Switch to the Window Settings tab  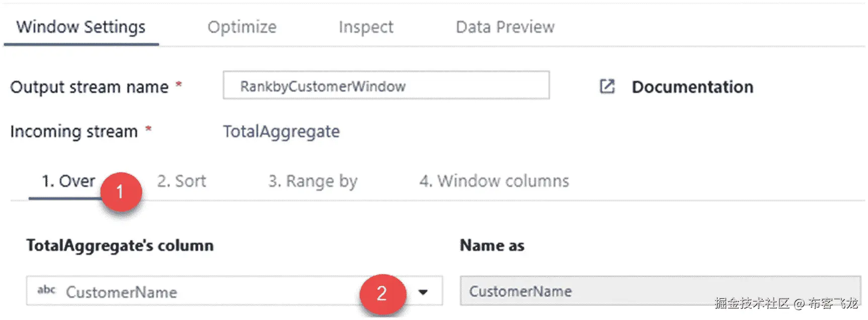click(x=81, y=27)
